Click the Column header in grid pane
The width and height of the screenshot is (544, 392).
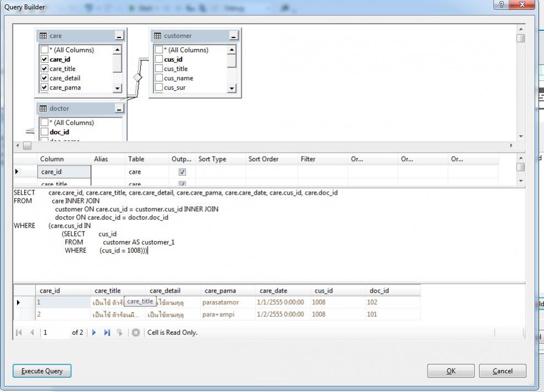point(64,159)
